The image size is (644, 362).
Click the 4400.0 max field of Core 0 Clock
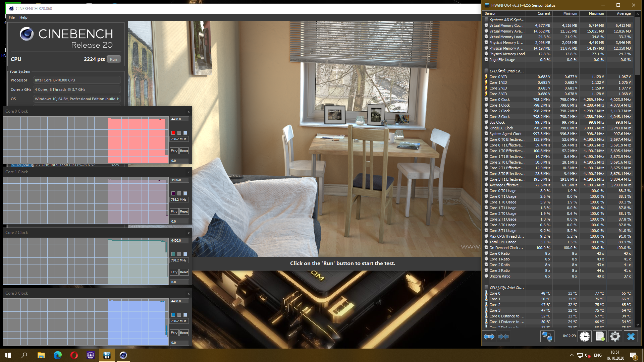[x=179, y=119]
